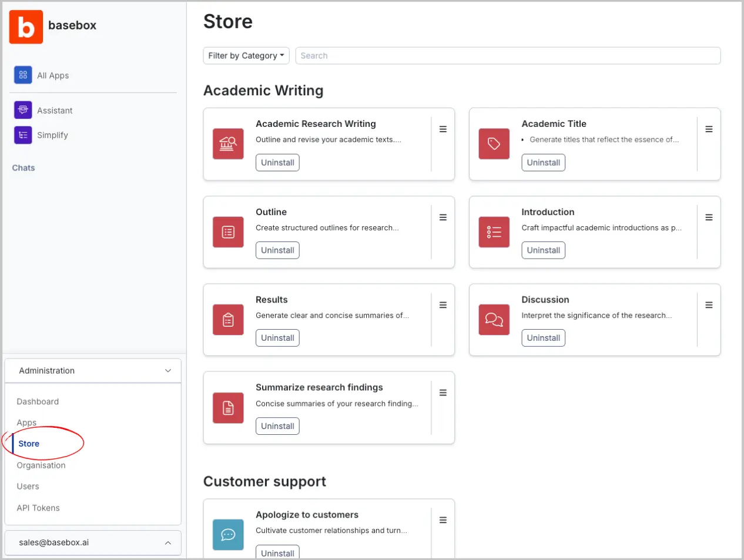Click the Store search field
This screenshot has height=560, width=744.
(x=507, y=56)
